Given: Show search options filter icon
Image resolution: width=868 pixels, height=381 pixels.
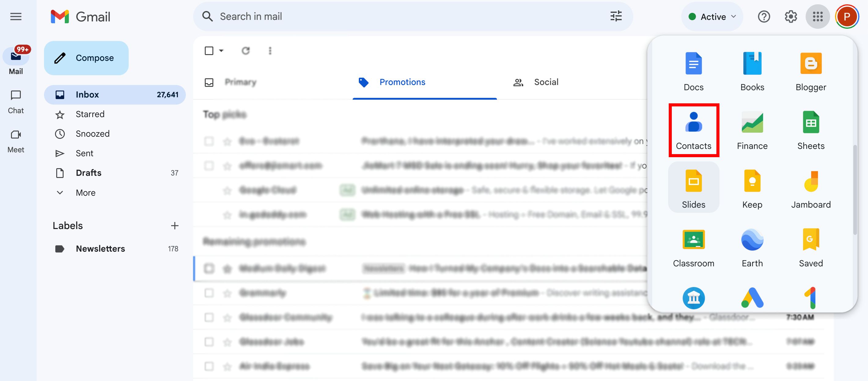Looking at the screenshot, I should click(x=616, y=16).
